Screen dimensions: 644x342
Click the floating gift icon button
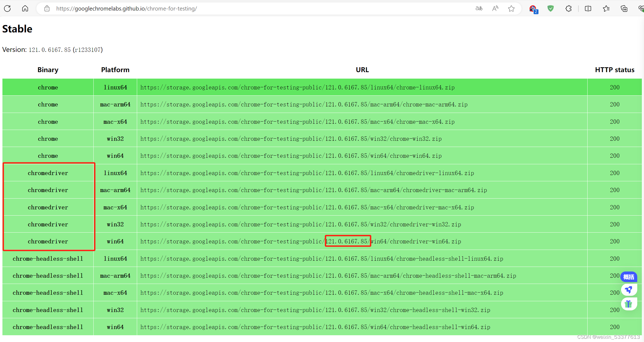629,304
